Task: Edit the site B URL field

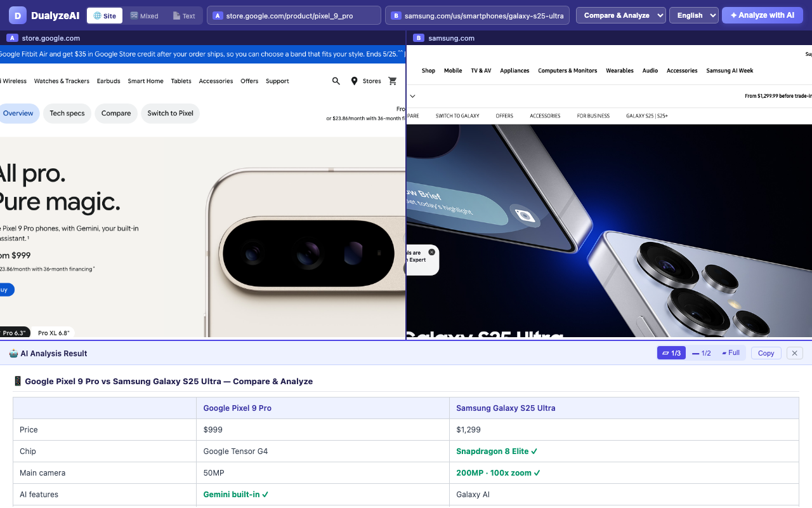Action: click(x=477, y=15)
